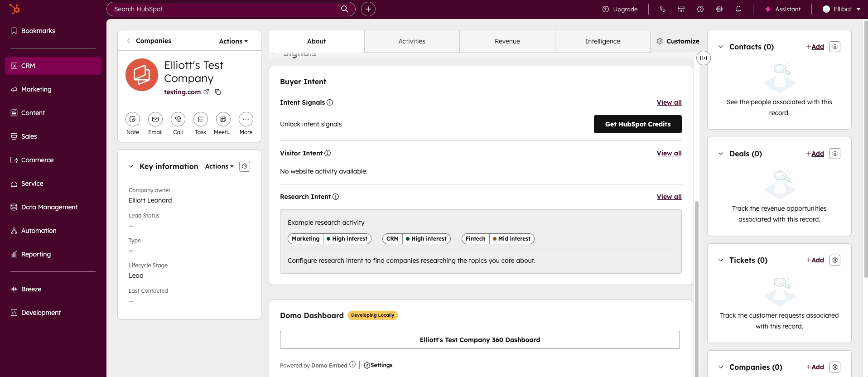This screenshot has width=868, height=377.
Task: Click the Get HubSpot Credits button
Action: click(x=637, y=124)
